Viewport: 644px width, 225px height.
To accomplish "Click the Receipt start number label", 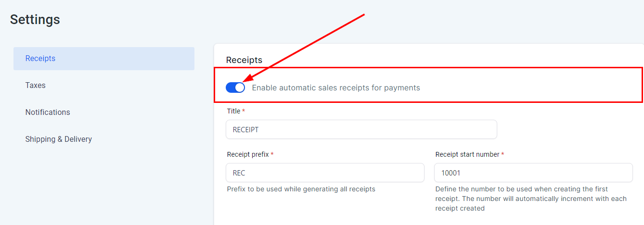I will 467,154.
